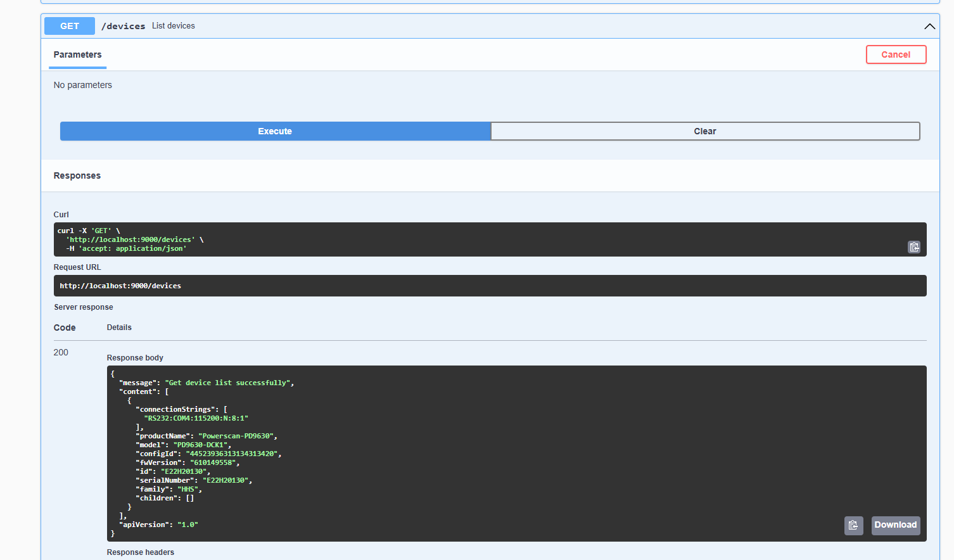Copy the curl command to clipboard
The height and width of the screenshot is (560, 954).
point(913,247)
